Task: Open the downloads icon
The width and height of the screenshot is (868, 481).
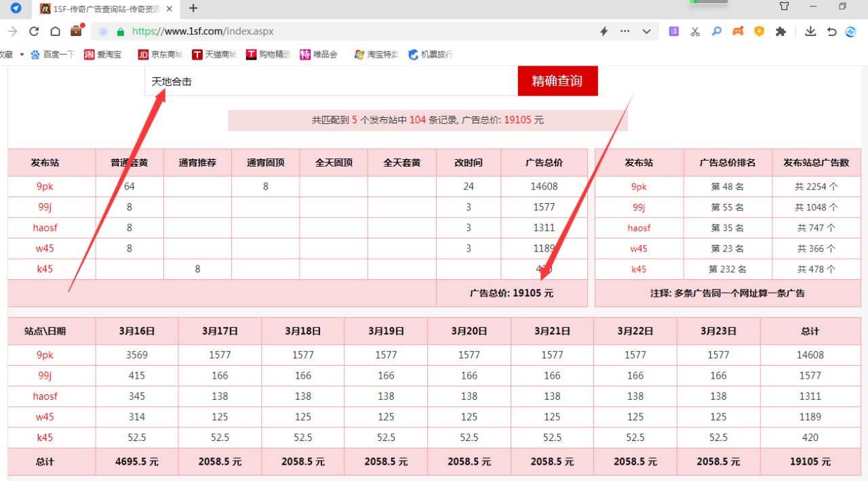Action: click(x=810, y=31)
